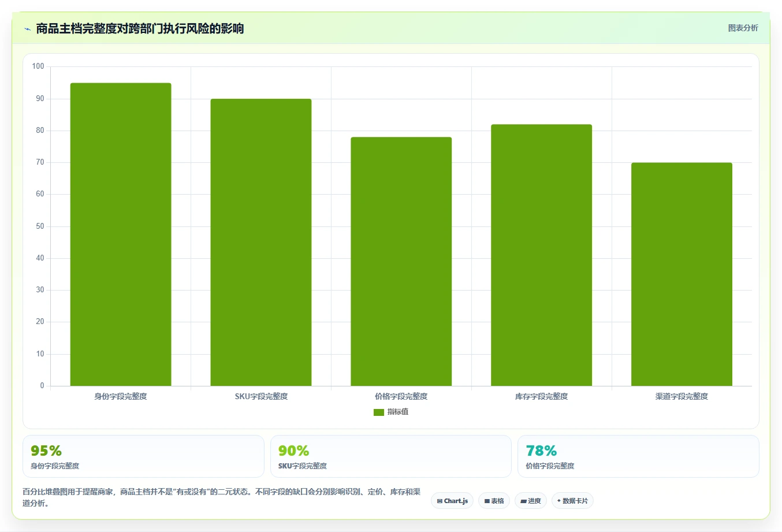This screenshot has height=532, width=782.
Task: Open the 95% 身份字段完整度 data card
Action: tap(143, 456)
